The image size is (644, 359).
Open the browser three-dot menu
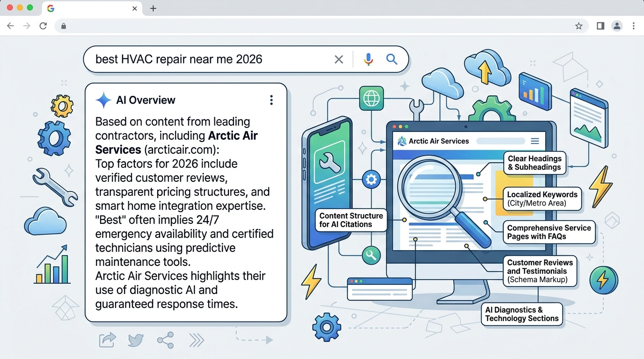pos(633,26)
